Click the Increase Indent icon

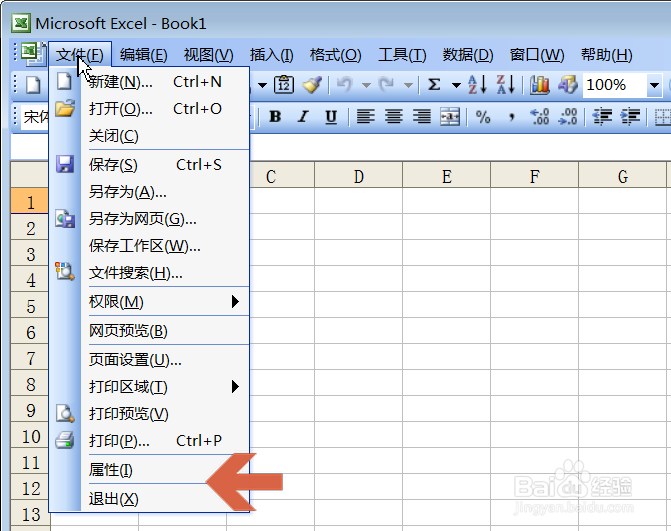(630, 116)
